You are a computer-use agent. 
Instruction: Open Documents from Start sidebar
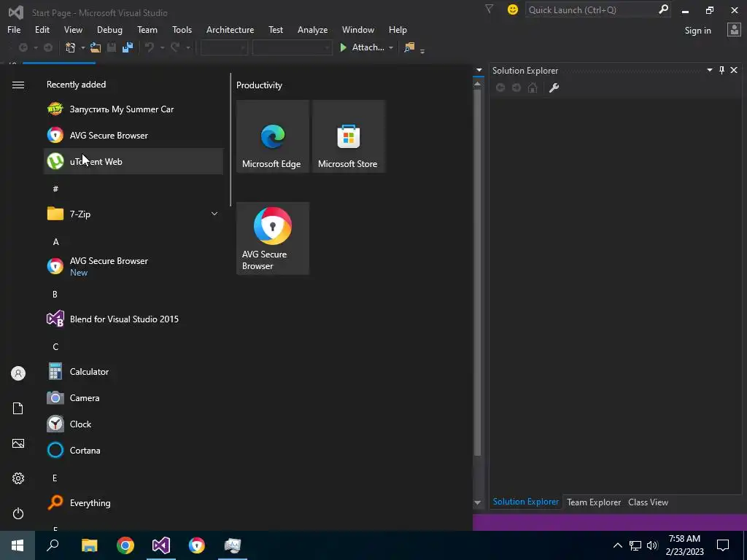coord(18,408)
